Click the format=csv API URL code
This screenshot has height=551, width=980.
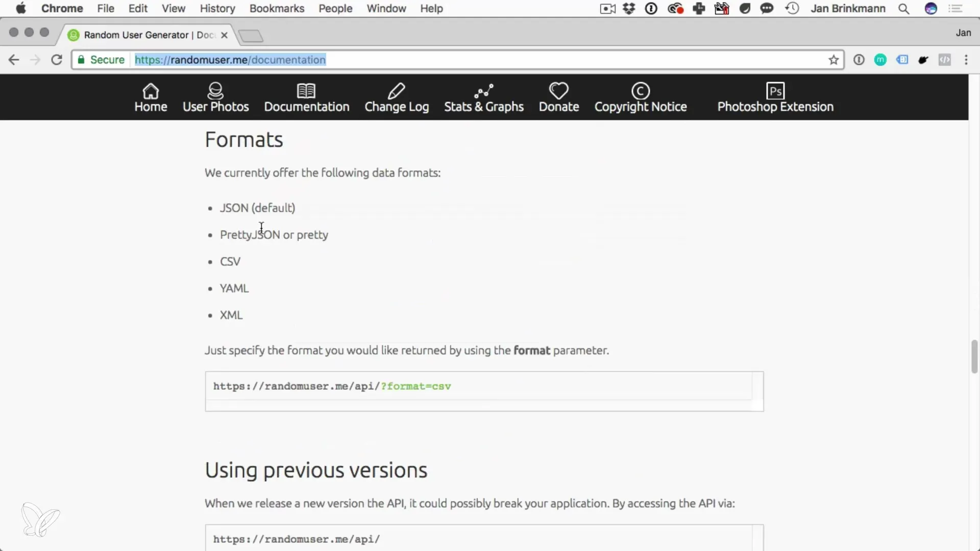tap(332, 386)
